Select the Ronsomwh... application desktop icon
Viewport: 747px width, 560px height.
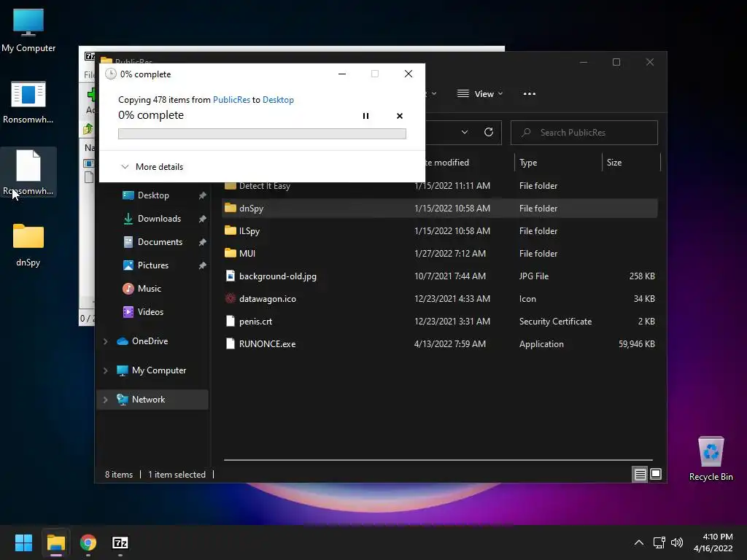pyautogui.click(x=28, y=102)
